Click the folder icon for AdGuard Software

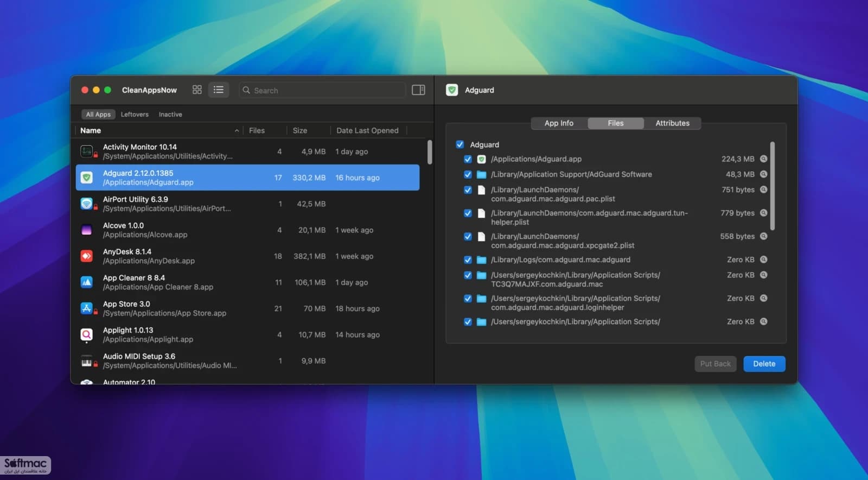[481, 174]
